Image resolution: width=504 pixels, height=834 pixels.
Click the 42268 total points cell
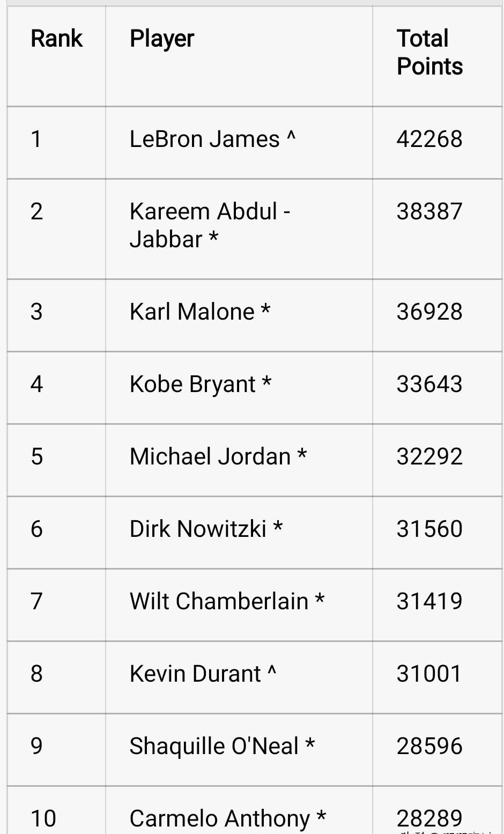429,139
